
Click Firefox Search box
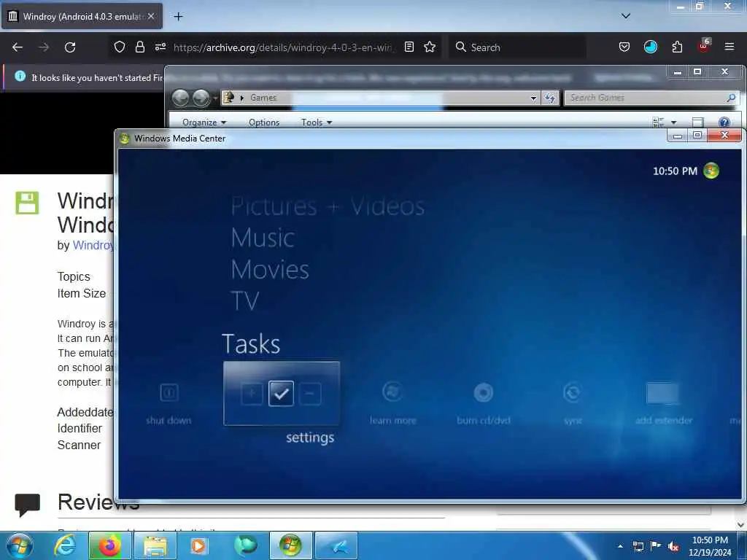517,47
